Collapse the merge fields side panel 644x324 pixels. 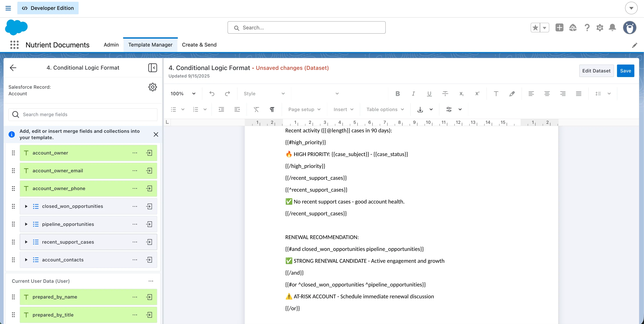coord(153,68)
